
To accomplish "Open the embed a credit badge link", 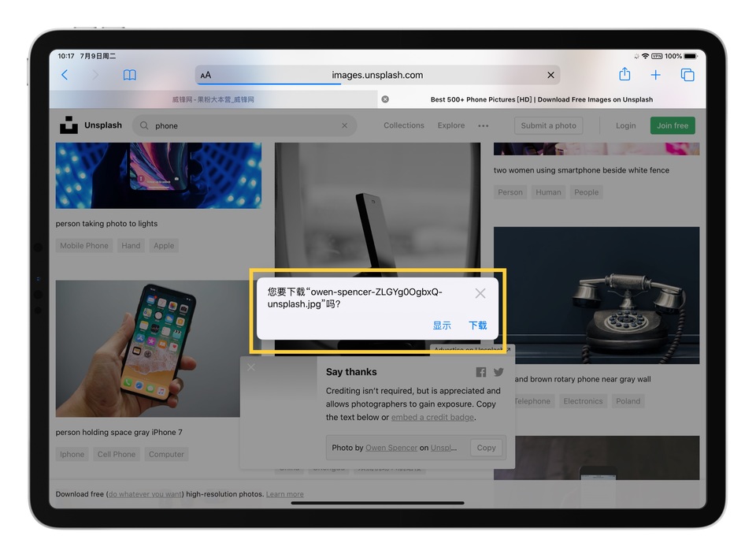I will 432,417.
